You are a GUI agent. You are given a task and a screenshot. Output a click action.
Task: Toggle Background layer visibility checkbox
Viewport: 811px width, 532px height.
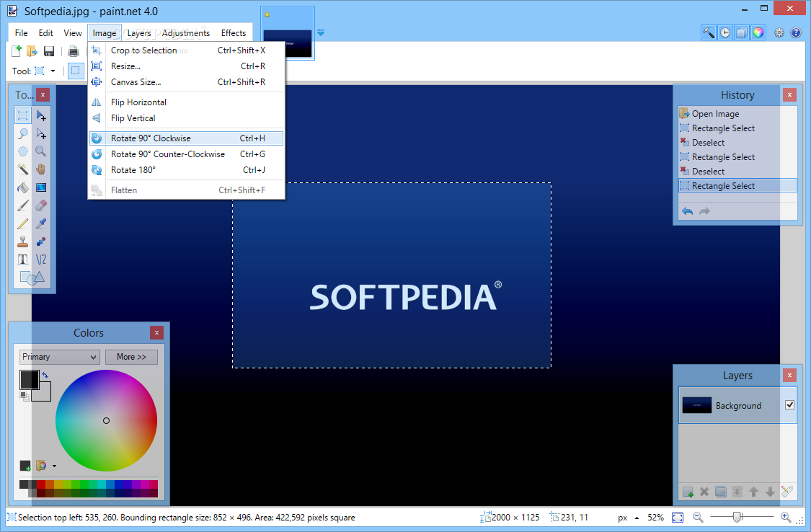pyautogui.click(x=790, y=405)
